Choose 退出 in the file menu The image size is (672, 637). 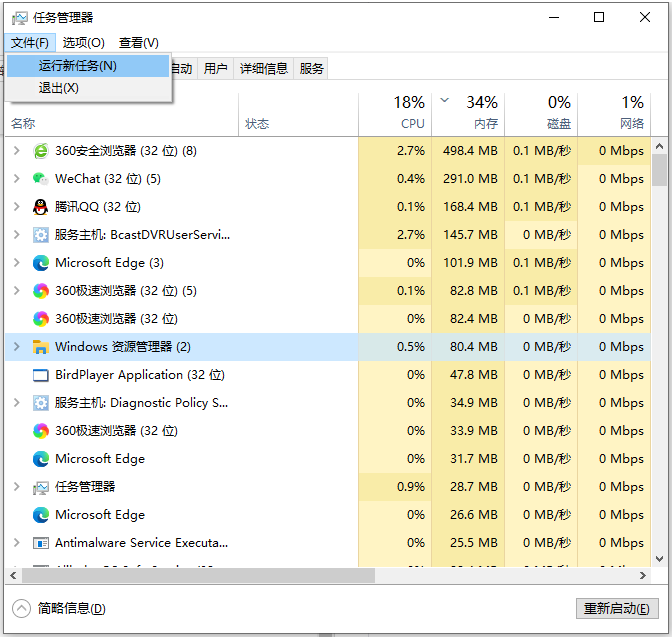pos(59,88)
